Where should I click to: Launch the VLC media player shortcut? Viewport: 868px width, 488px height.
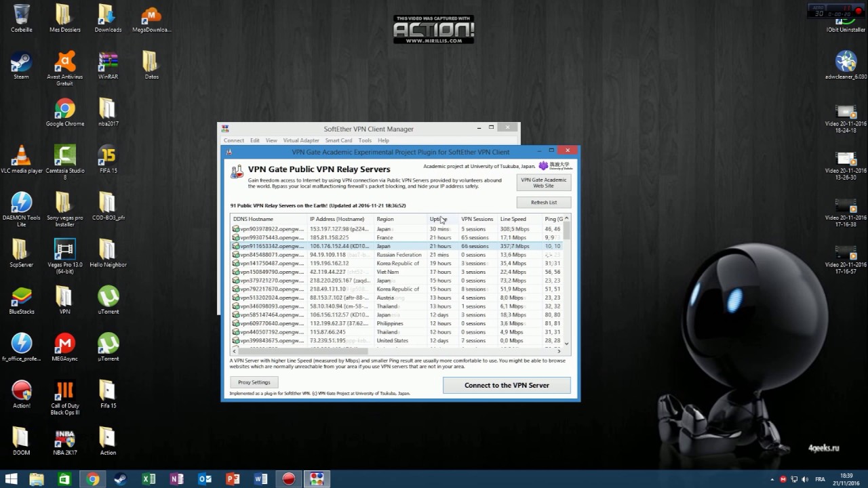pos(21,159)
